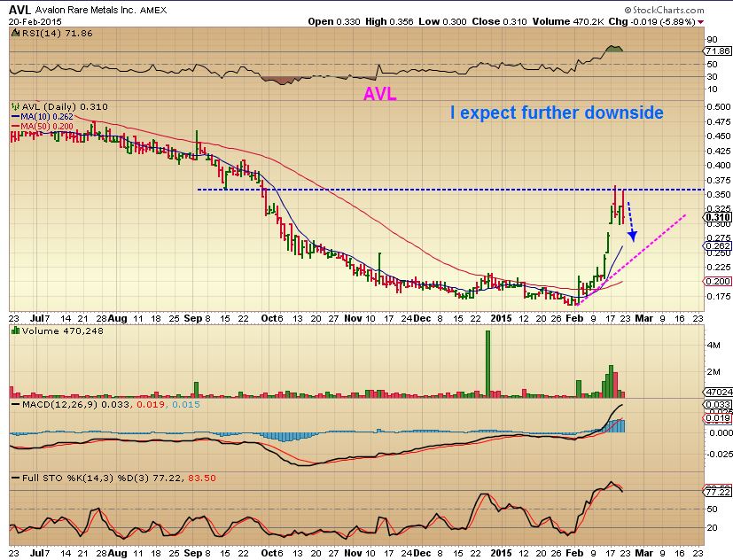Select the 'I expect further downside' note

click(x=556, y=113)
